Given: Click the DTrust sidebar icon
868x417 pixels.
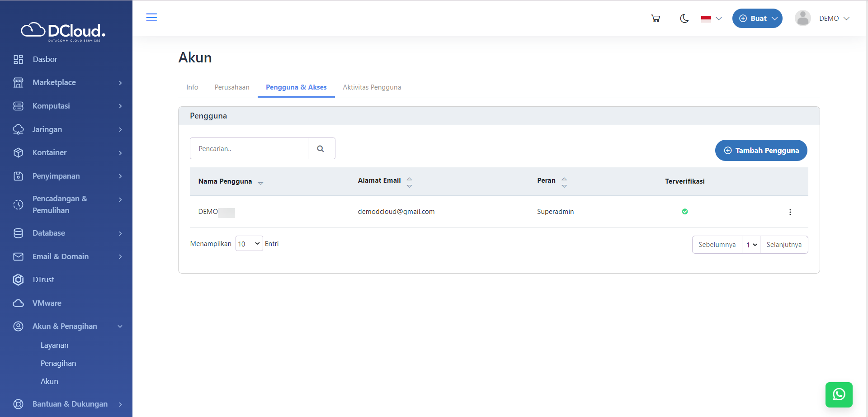Looking at the screenshot, I should (x=18, y=280).
